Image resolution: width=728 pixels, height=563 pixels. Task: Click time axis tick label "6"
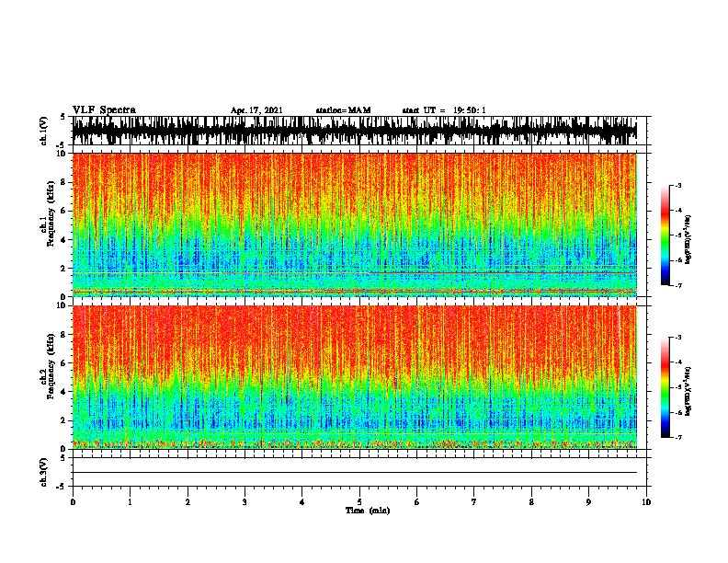tap(417, 502)
